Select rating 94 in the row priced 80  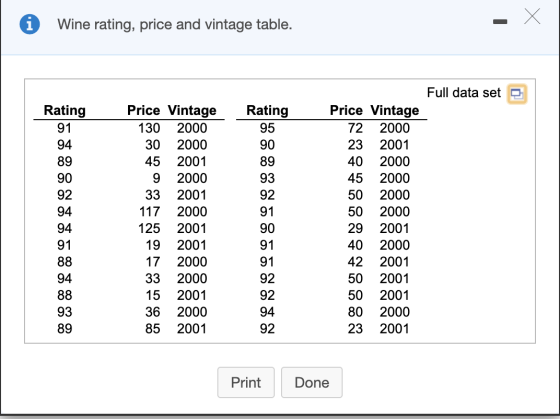pyautogui.click(x=267, y=312)
